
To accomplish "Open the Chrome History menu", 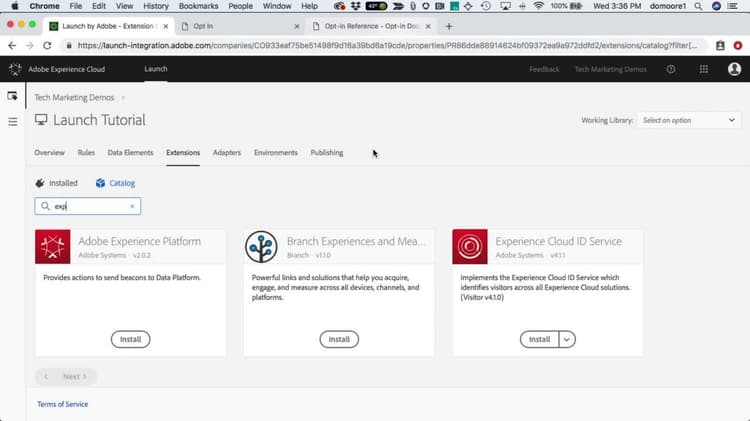I will coord(156,6).
